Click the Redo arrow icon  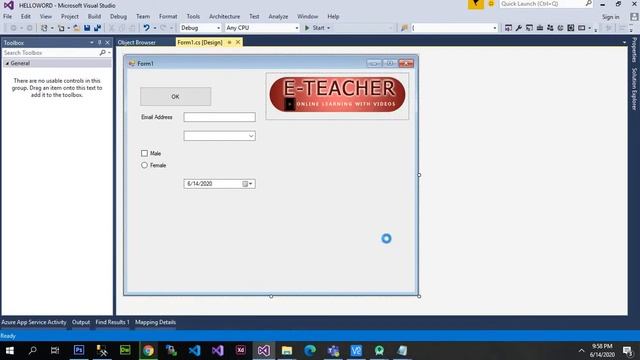(x=163, y=28)
